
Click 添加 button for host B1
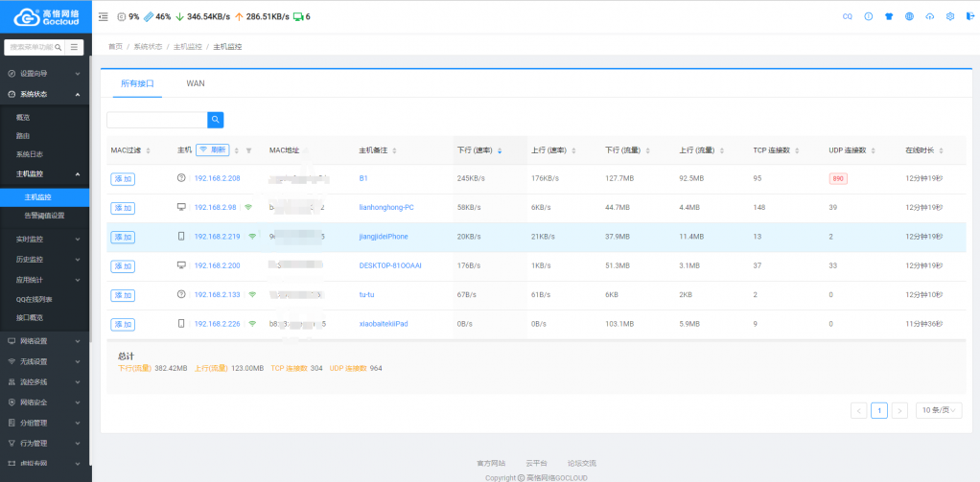coord(123,178)
